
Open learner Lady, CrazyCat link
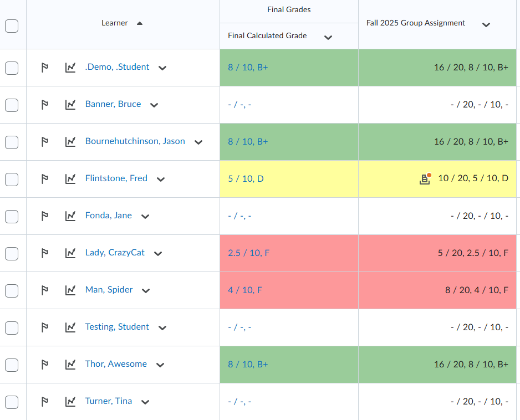coord(115,253)
